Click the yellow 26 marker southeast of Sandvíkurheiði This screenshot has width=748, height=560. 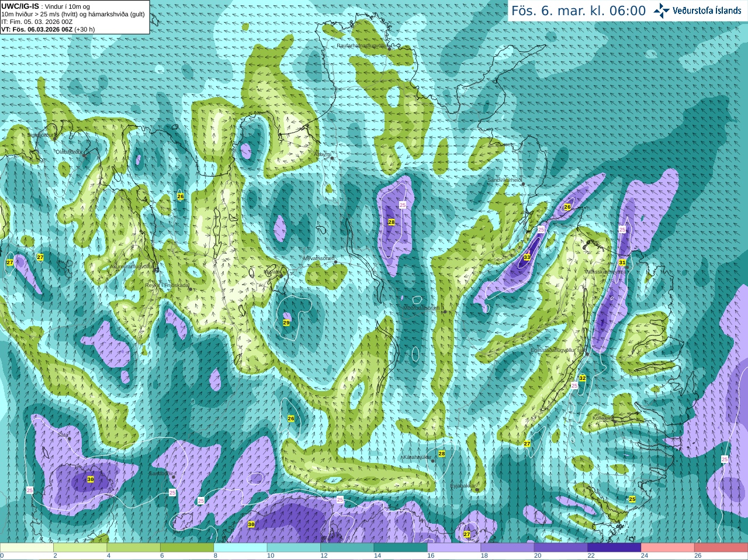tap(567, 207)
